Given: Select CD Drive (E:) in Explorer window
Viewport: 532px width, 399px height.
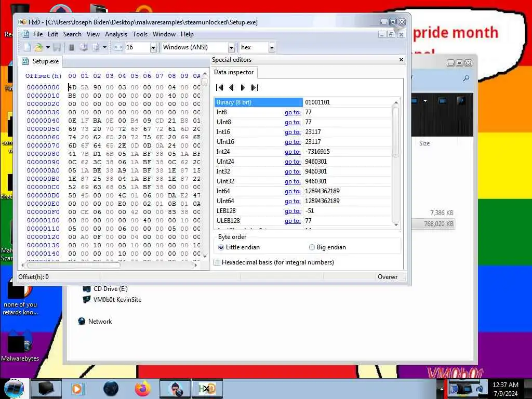Looking at the screenshot, I should tap(105, 289).
